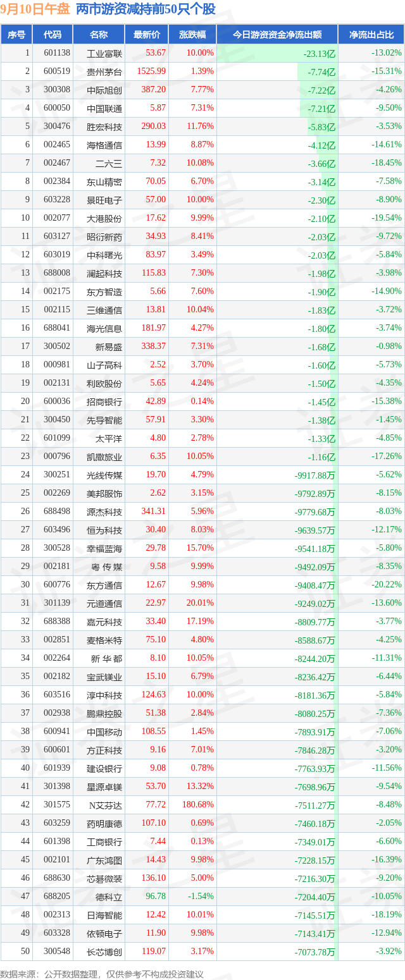
Task: Click net outflow -8236.42万 for 宝武镁业
Action: tap(315, 677)
